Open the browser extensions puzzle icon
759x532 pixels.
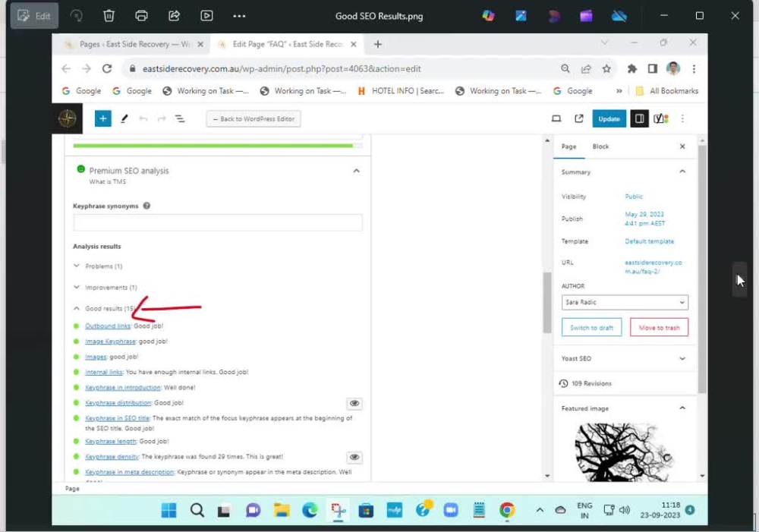coord(631,69)
